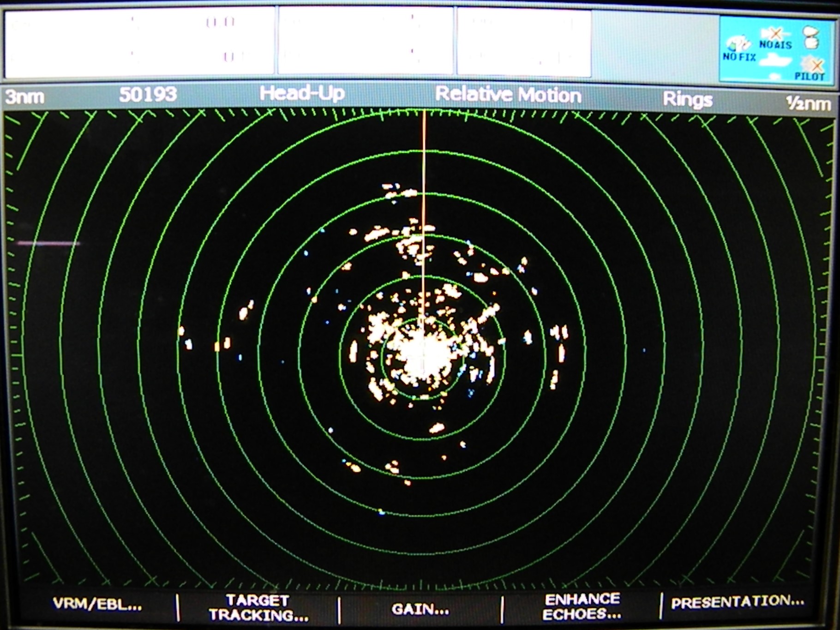840x630 pixels.
Task: Select the middle white data box at top
Action: coord(366,41)
